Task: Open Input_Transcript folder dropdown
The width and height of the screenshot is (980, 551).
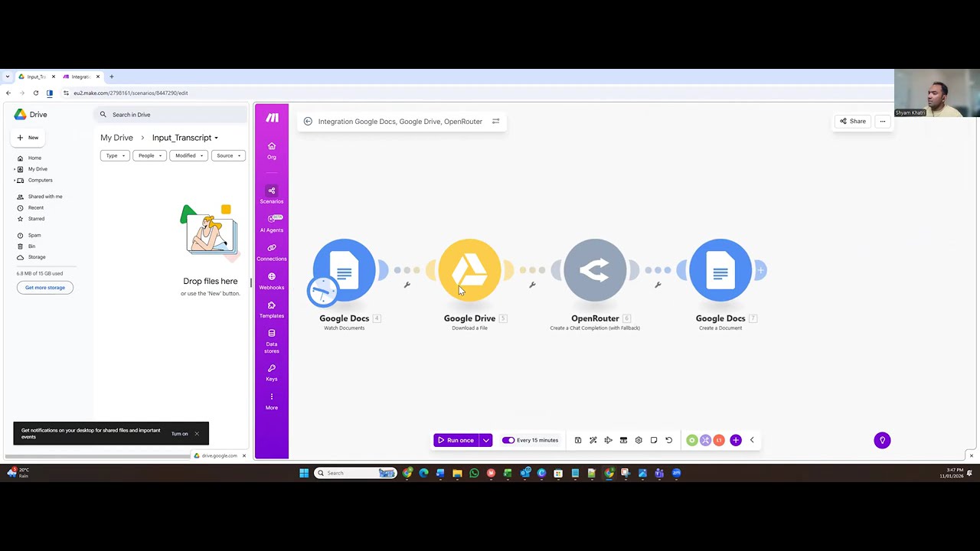Action: (185, 138)
